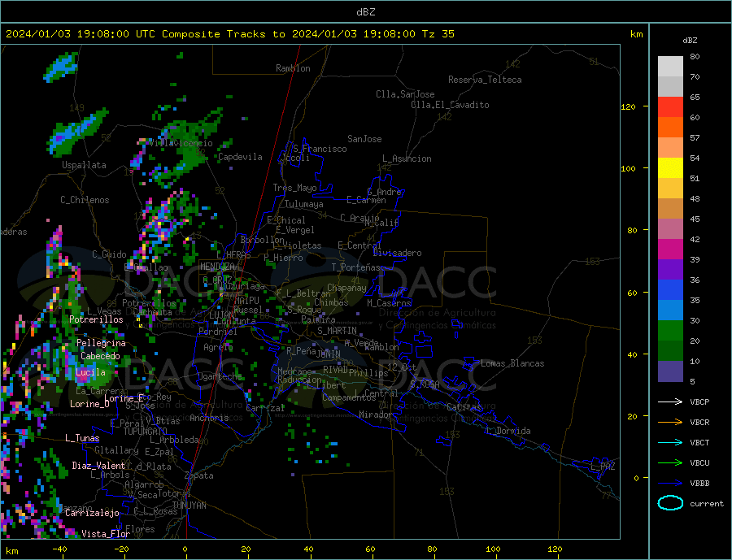Screen dimensions: 732x560
Task: Select the brown 48-45 dBZ color band
Action: pos(670,209)
